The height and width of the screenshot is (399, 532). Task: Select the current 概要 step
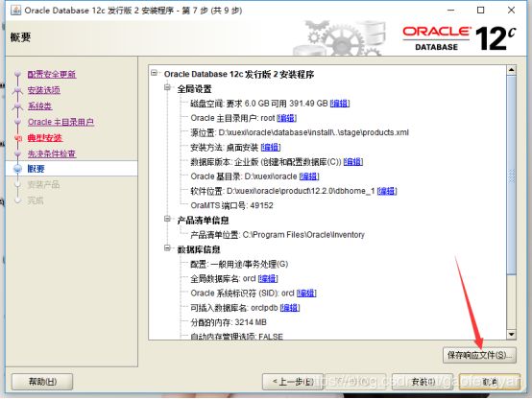36,169
